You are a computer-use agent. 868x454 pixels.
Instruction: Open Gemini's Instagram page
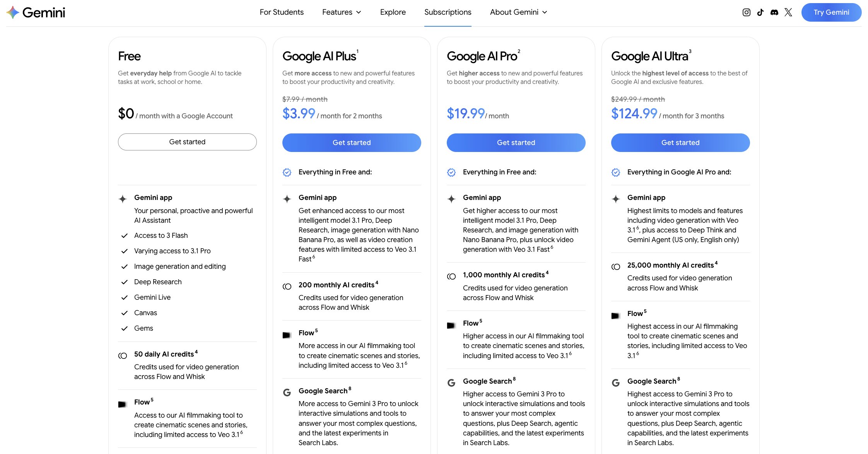click(746, 12)
